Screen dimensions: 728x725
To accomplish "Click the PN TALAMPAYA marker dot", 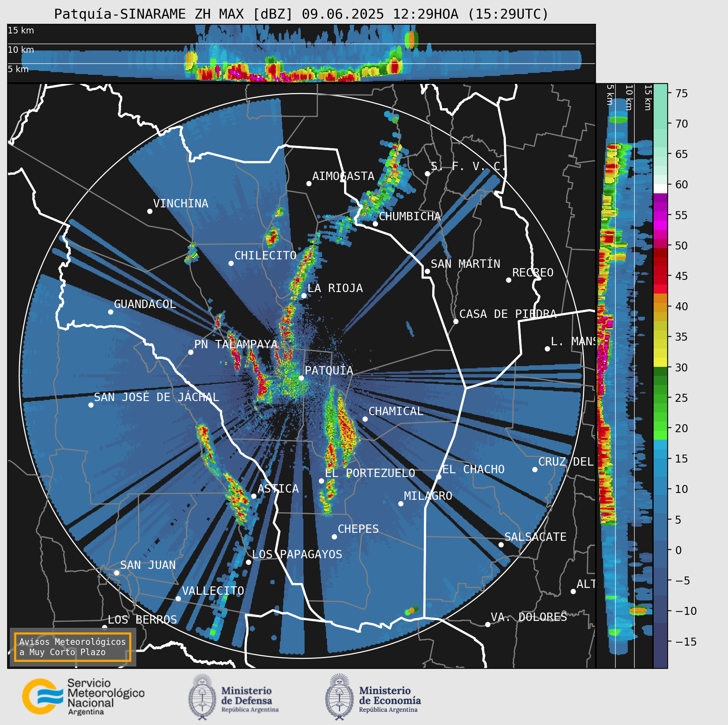I will pyautogui.click(x=191, y=352).
